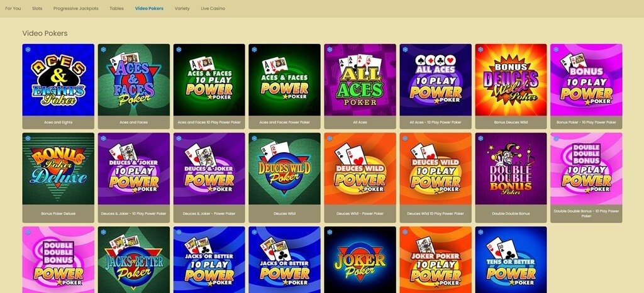
Task: Click the snowflake badge on Deuces Wild tile
Action: [254, 138]
